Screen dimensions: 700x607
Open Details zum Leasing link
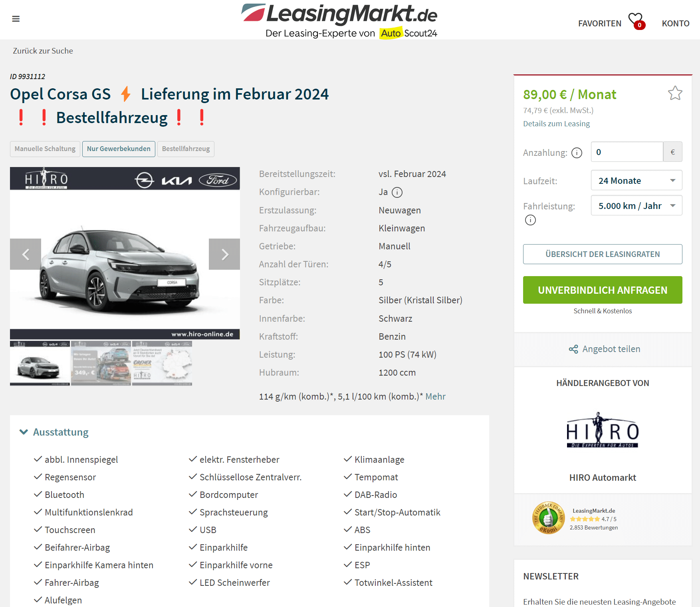pyautogui.click(x=556, y=124)
